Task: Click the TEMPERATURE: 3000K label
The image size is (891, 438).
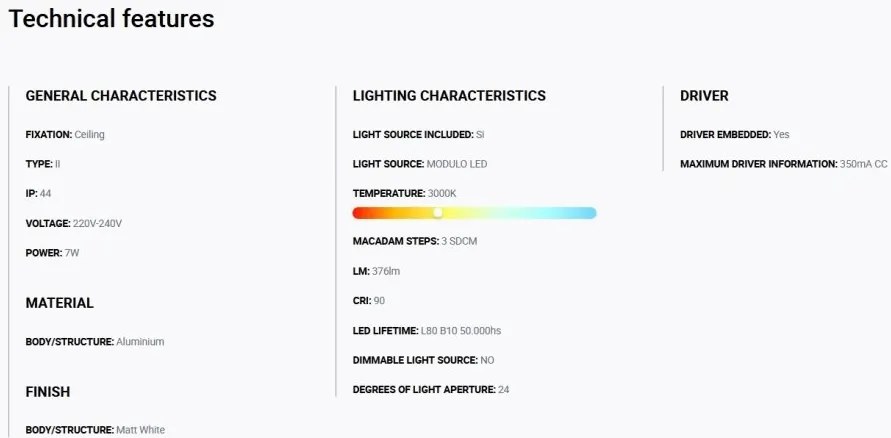Action: point(405,194)
